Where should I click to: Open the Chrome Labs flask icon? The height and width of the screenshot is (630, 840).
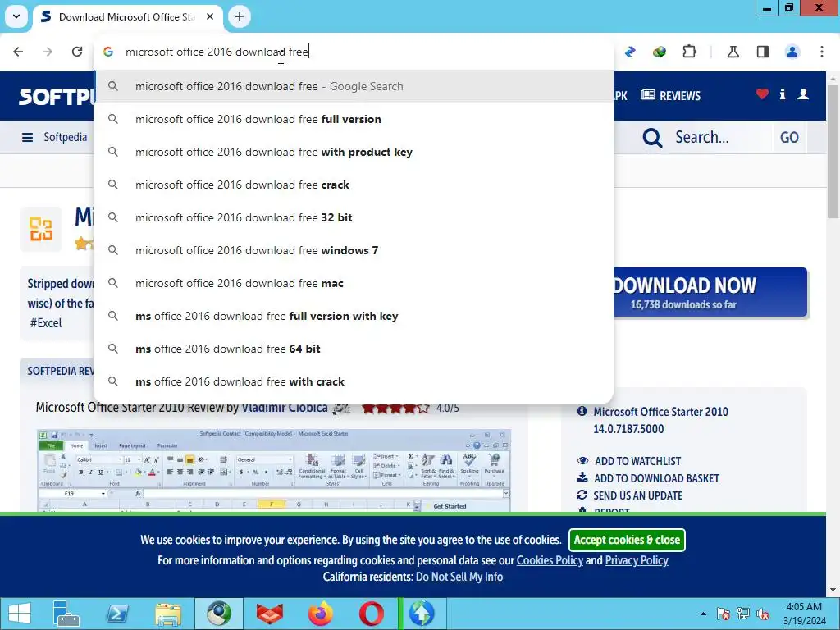[x=733, y=52]
